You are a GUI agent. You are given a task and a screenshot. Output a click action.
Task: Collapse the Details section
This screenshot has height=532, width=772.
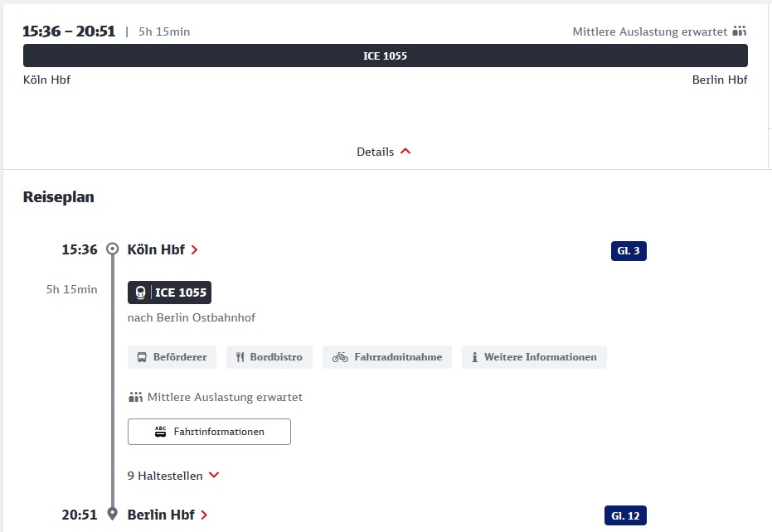coord(384,152)
